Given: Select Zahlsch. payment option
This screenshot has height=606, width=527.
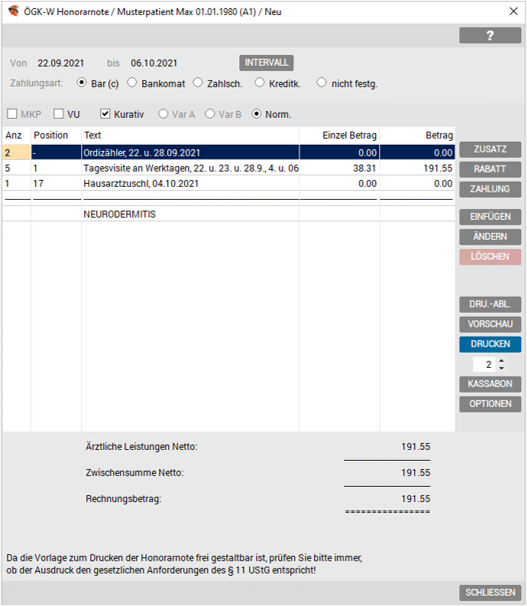Looking at the screenshot, I should [x=198, y=83].
